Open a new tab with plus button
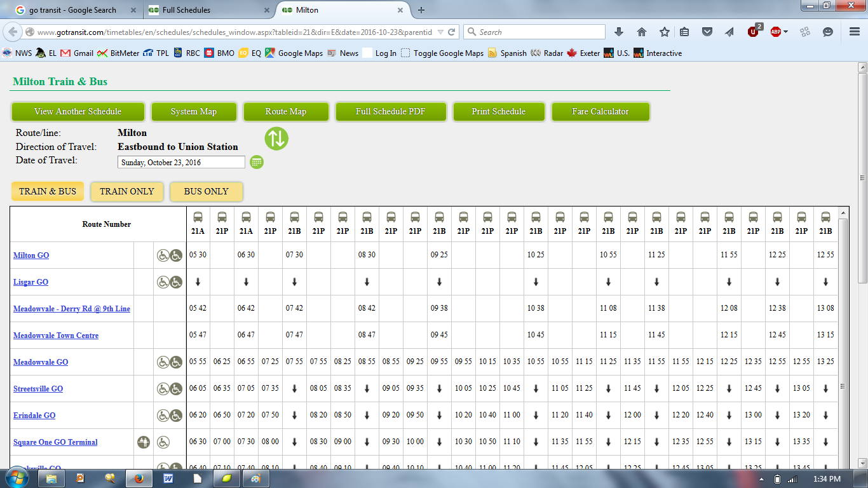 click(421, 10)
